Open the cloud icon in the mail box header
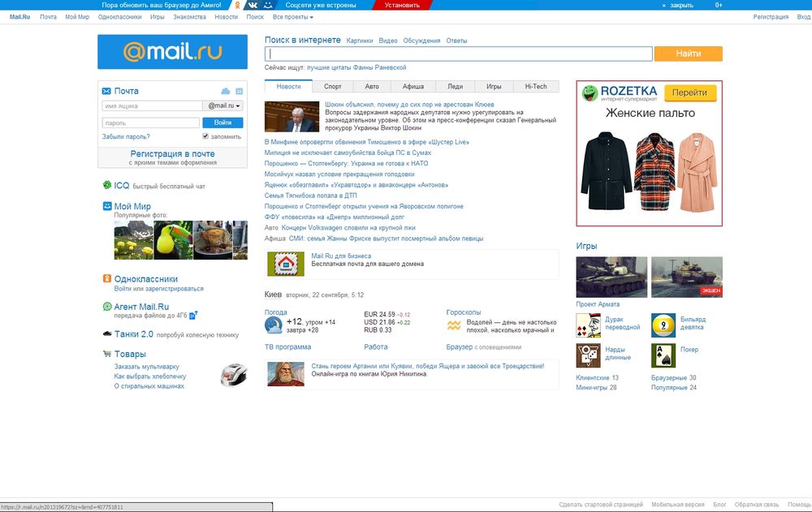 (225, 91)
